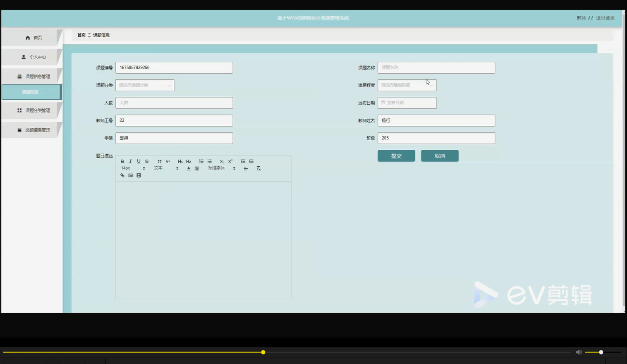Create an ordered numbered list
Viewport: 627px width, 364px height.
click(201, 161)
